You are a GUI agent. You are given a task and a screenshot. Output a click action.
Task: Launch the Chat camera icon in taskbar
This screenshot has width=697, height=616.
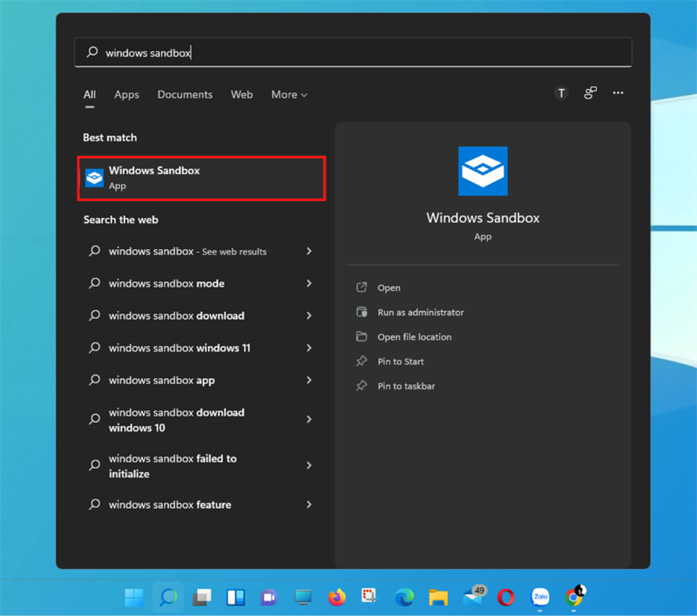pos(269,598)
